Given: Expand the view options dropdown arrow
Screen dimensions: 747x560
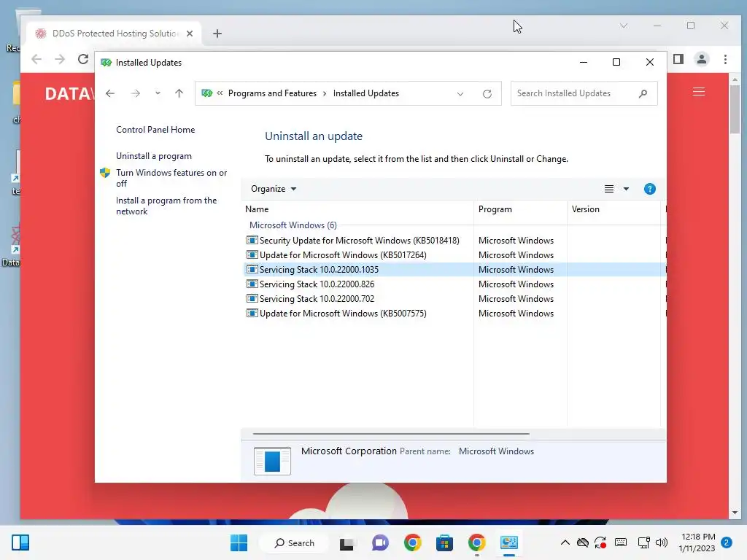Looking at the screenshot, I should pyautogui.click(x=627, y=189).
